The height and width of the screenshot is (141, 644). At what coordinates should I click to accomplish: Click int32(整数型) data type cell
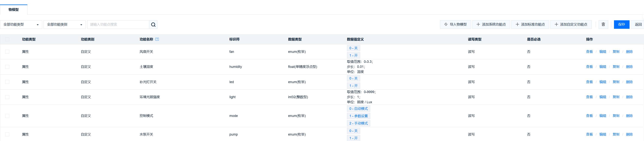[298, 97]
